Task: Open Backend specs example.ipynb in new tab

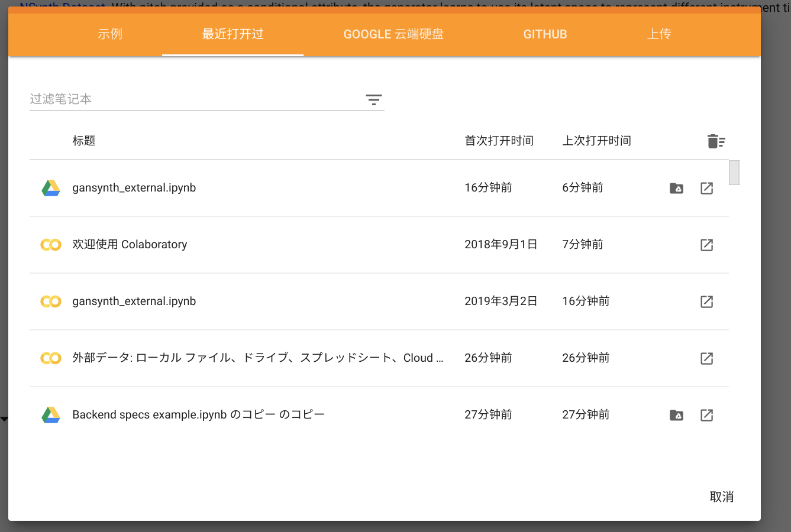Action: point(706,416)
